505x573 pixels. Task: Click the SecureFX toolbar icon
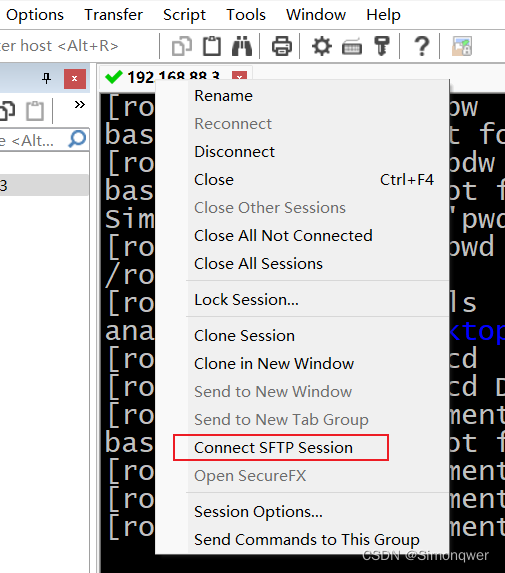coord(462,46)
